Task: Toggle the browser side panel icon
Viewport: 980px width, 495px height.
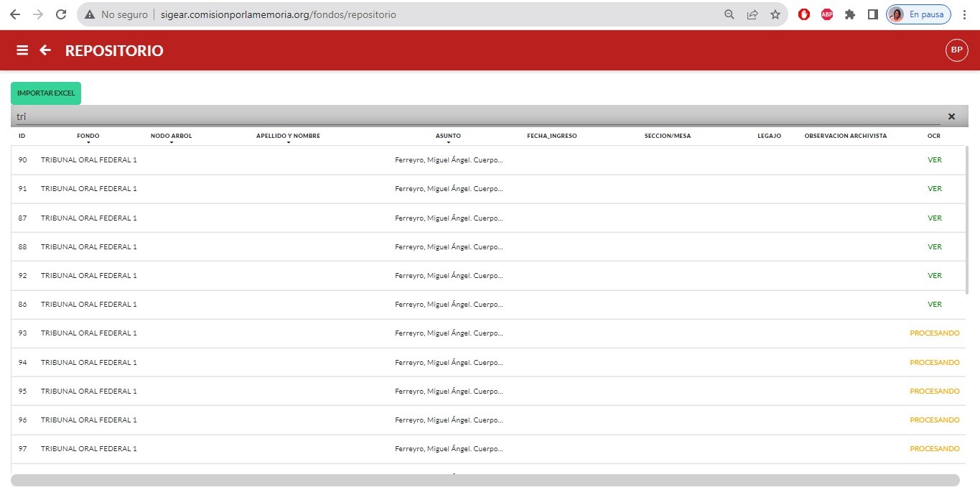Action: [x=873, y=14]
